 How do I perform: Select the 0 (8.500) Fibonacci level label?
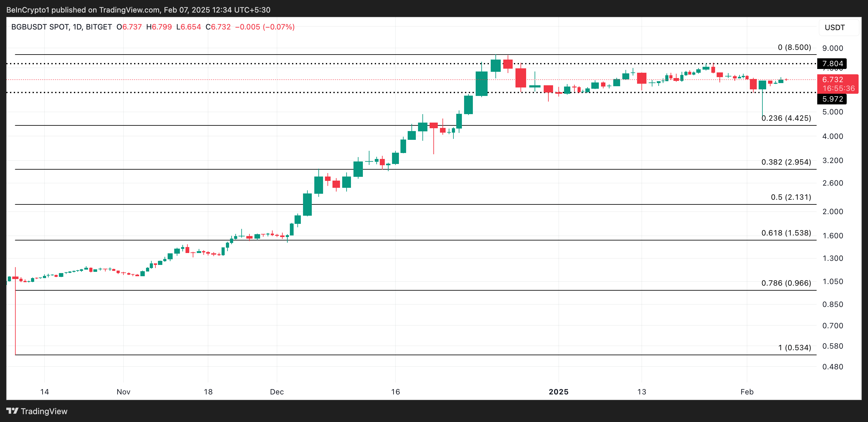(x=794, y=47)
